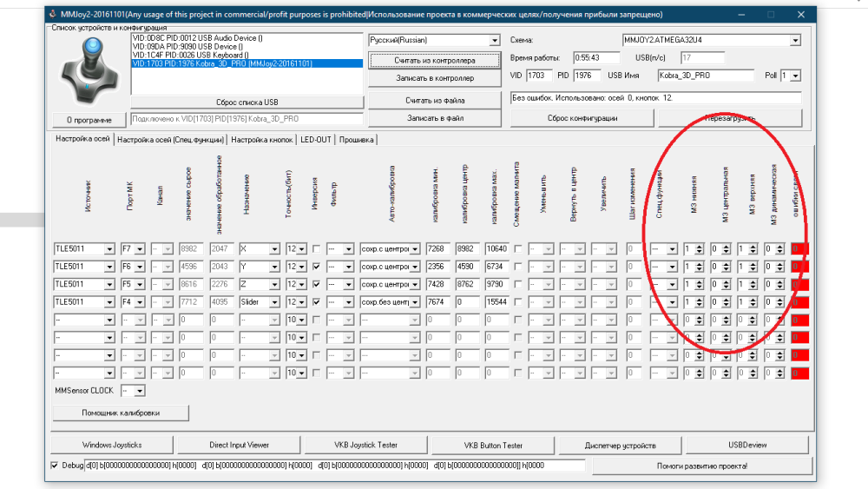This screenshot has height=489, width=868.
Task: Switch to the Прошивка tab
Action: 357,140
